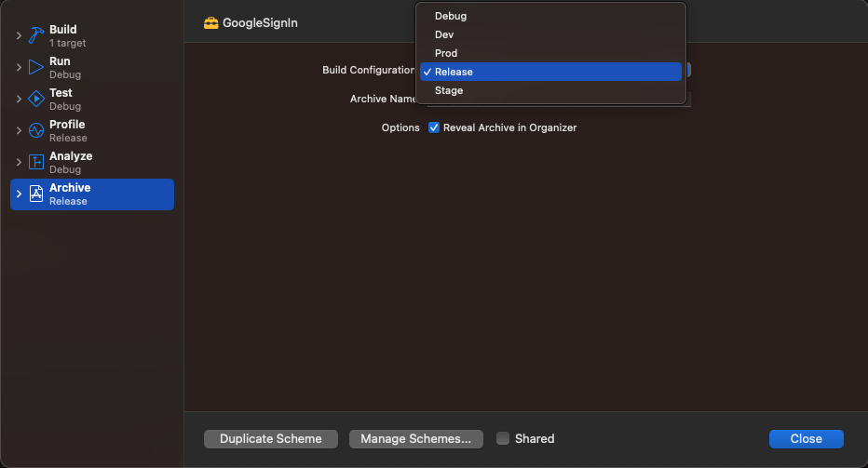Toggle Reveal Archive in Organizer checkbox
The height and width of the screenshot is (468, 868).
(x=434, y=127)
